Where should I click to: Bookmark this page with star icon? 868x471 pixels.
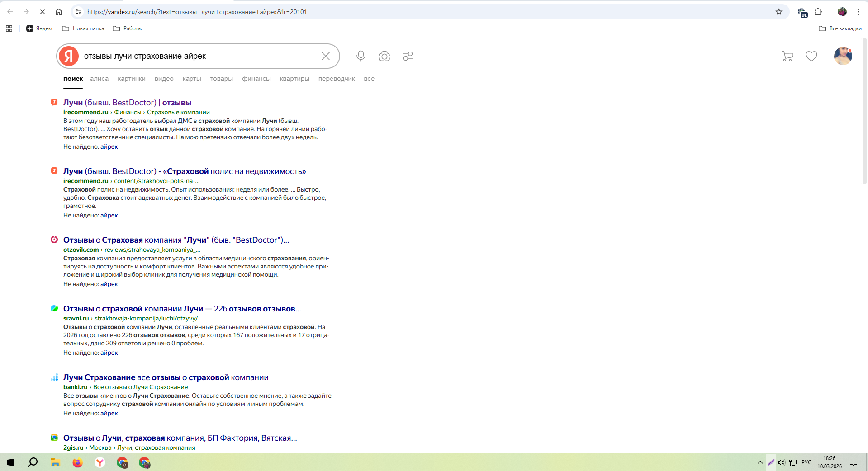[x=778, y=12]
